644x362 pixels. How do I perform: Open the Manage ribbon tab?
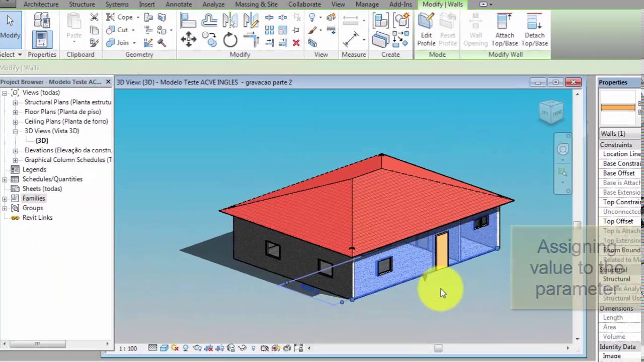[x=367, y=4]
